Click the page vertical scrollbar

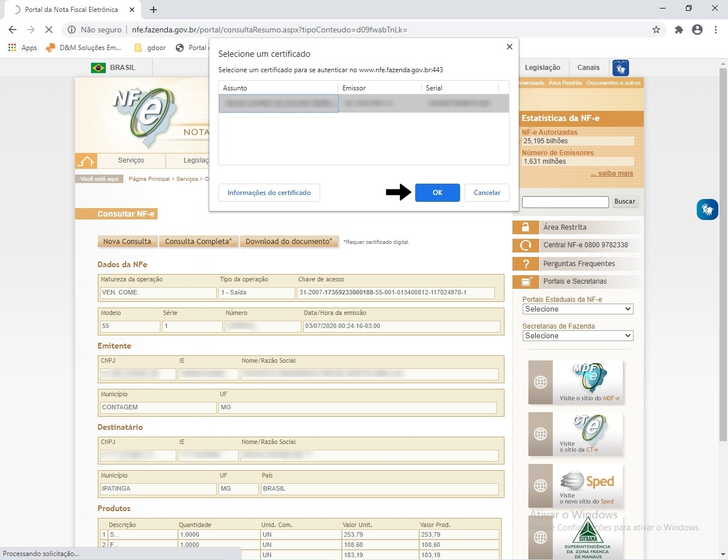[723, 256]
